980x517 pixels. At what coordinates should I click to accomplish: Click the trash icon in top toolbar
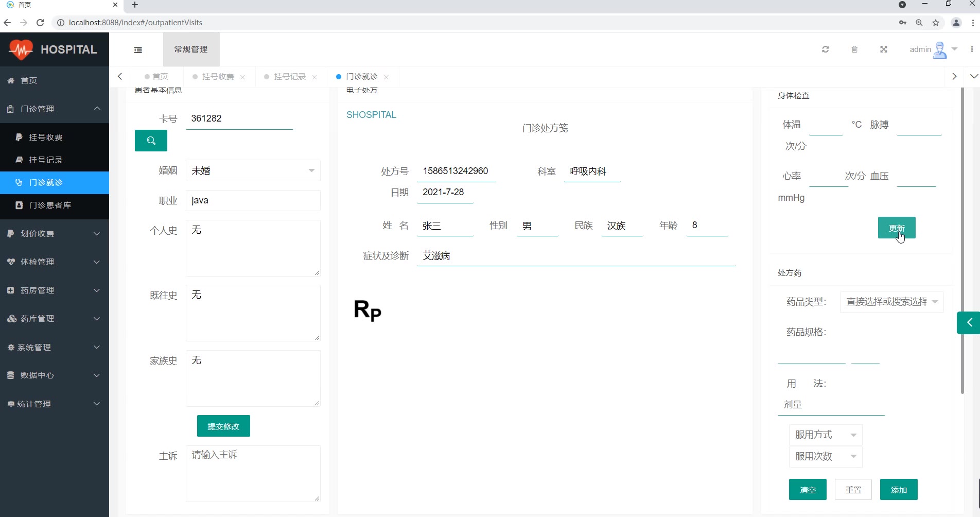[854, 49]
